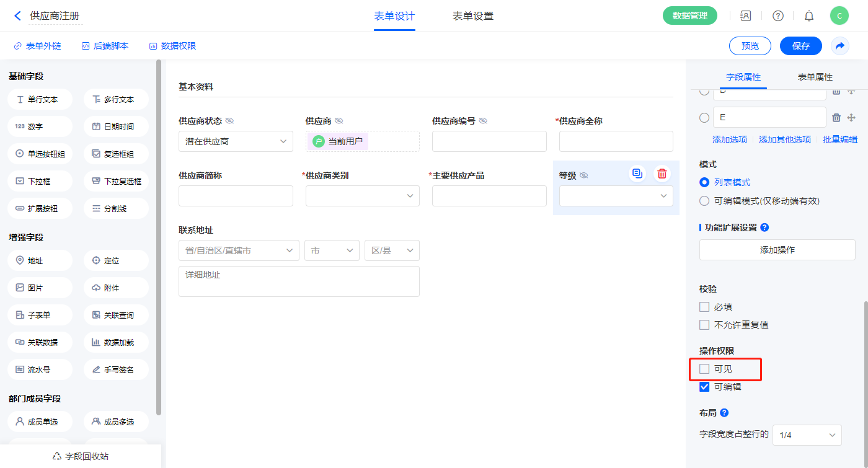
Task: Click the 添加选项 link
Action: (x=730, y=139)
